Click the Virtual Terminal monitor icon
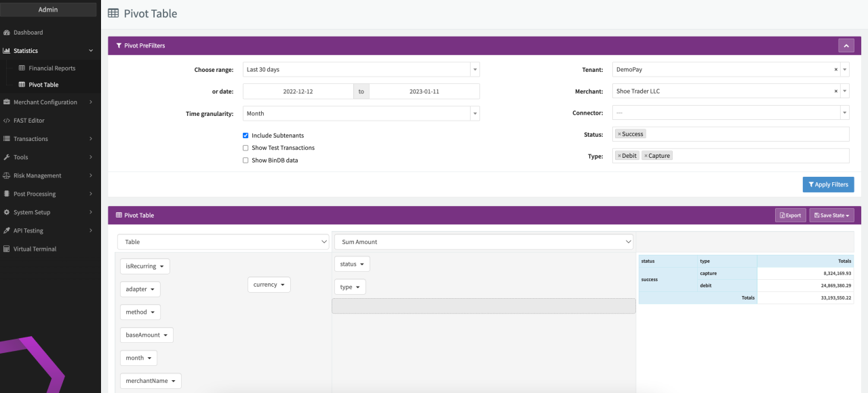The width and height of the screenshot is (868, 393). 7,249
